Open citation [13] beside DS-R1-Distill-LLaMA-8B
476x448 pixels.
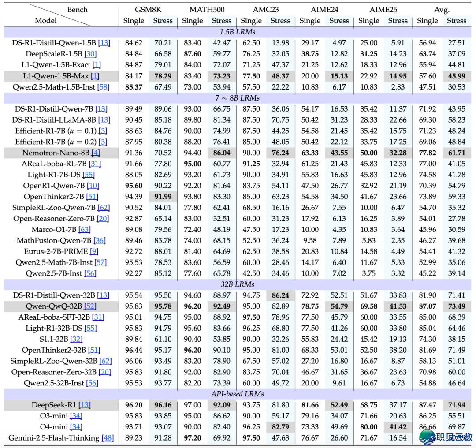(x=104, y=119)
